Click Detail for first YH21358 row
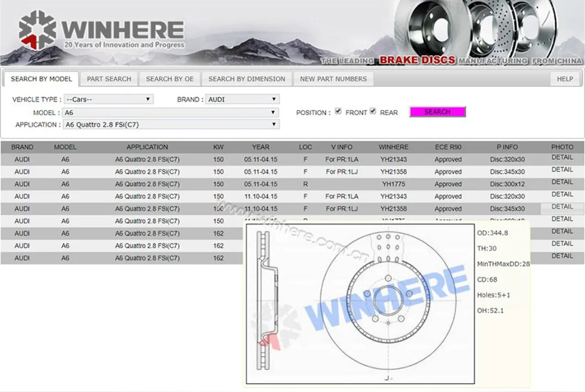The height and width of the screenshot is (392, 585). pos(562,170)
